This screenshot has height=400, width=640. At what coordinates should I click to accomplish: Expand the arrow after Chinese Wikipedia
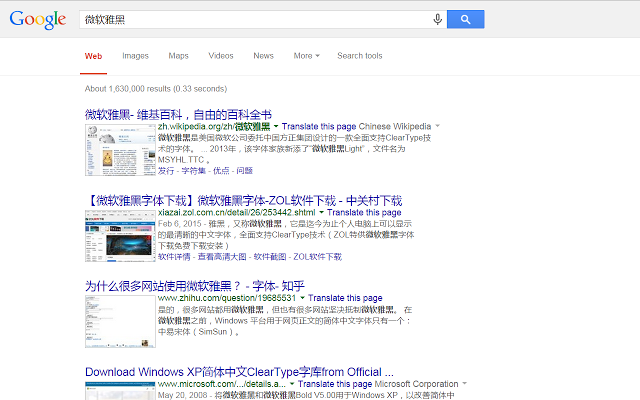click(437, 126)
